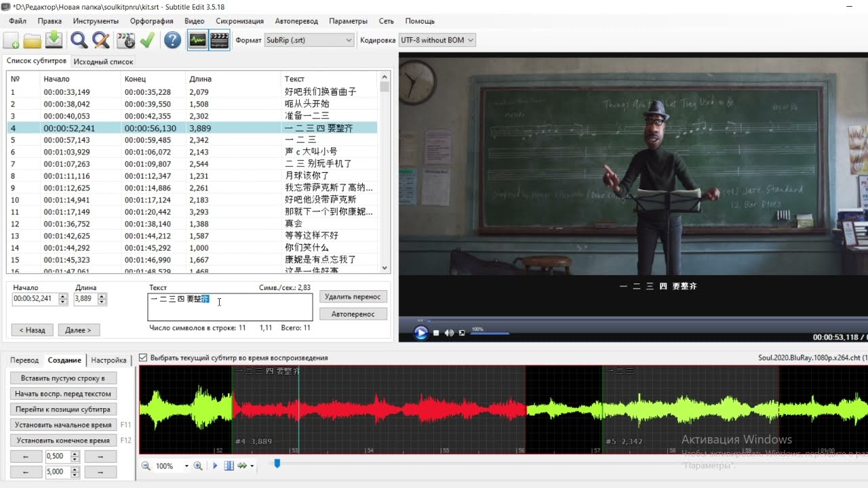Click Вставить пустую строку в button
The width and height of the screenshot is (868, 488).
point(62,378)
